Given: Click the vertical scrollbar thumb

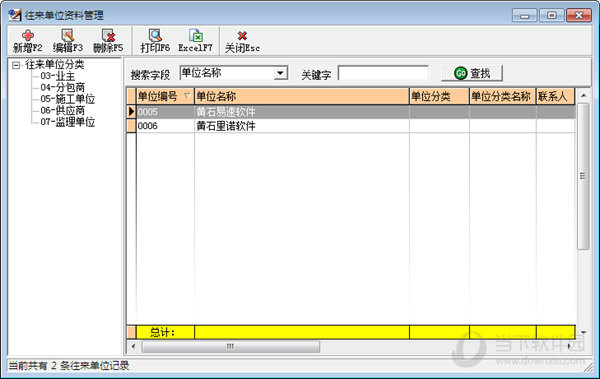Looking at the screenshot, I should tap(583, 176).
